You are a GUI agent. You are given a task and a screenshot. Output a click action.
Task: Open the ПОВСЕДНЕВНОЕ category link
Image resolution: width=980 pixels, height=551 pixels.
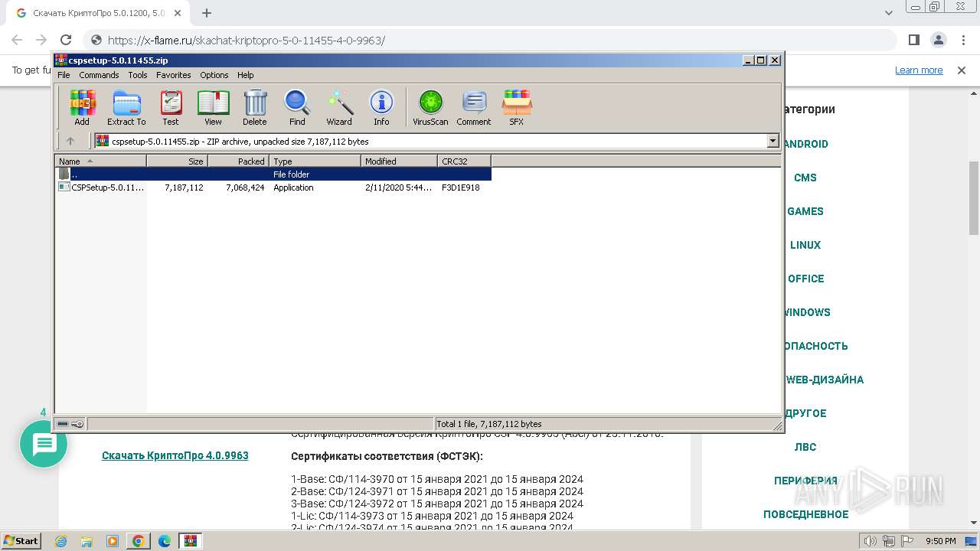tap(805, 514)
